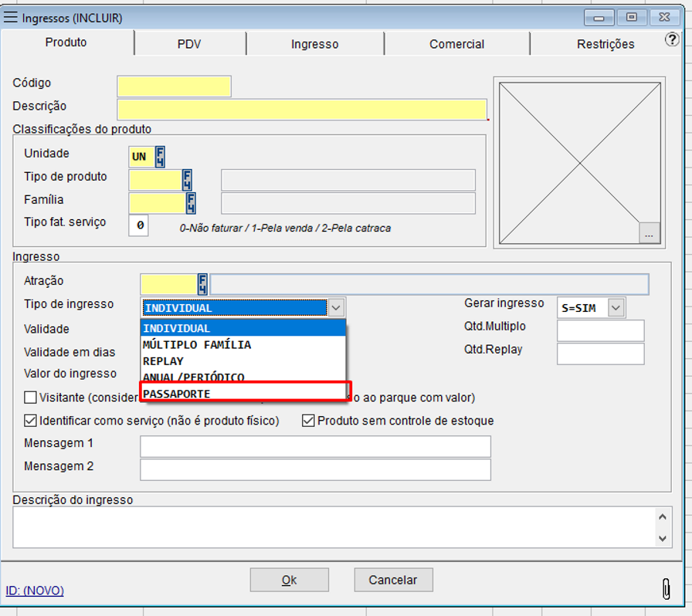Image resolution: width=692 pixels, height=616 pixels.
Task: Toggle Produto sem controle de estoque
Action: click(x=308, y=421)
